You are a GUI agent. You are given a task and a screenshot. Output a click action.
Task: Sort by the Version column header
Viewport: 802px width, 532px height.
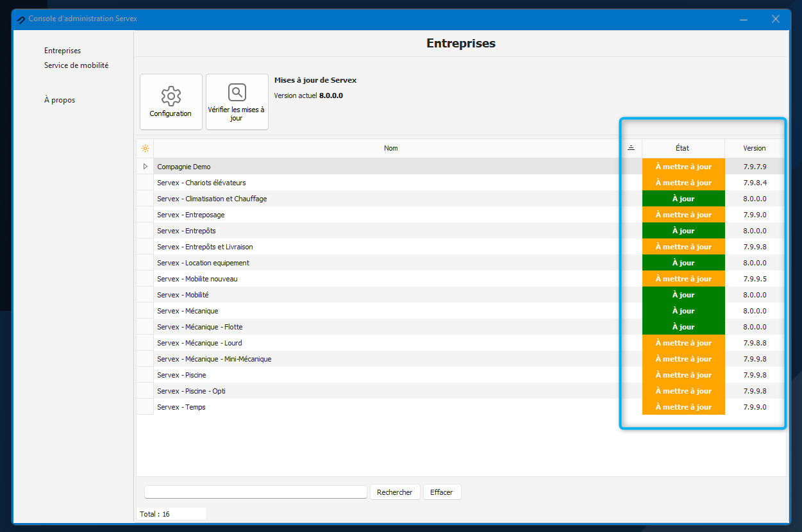coord(754,148)
